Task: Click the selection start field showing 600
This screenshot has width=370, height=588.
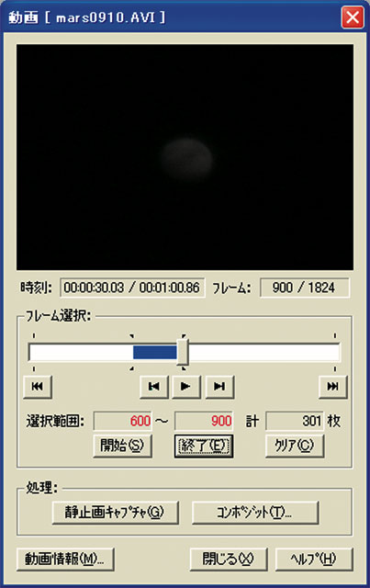Action: (x=123, y=421)
